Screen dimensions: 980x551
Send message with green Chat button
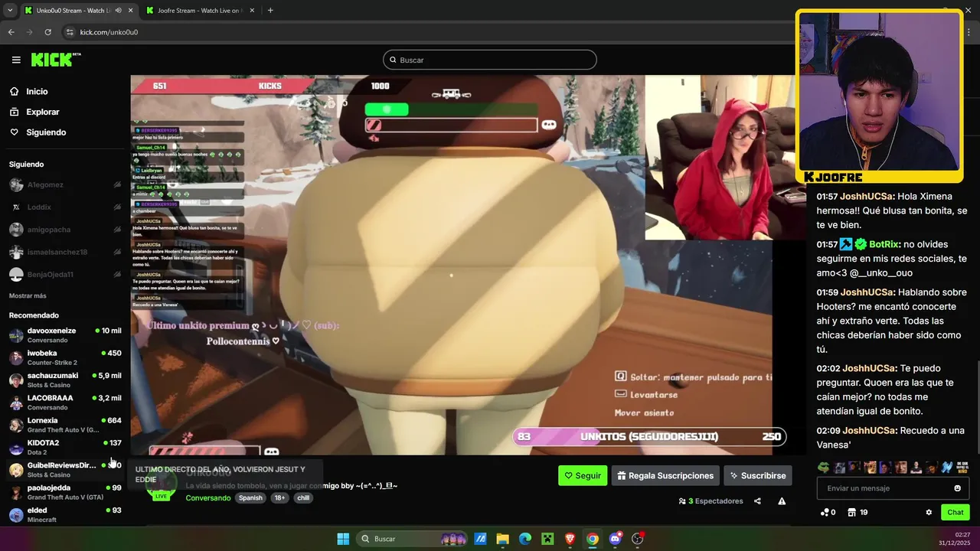[955, 512]
